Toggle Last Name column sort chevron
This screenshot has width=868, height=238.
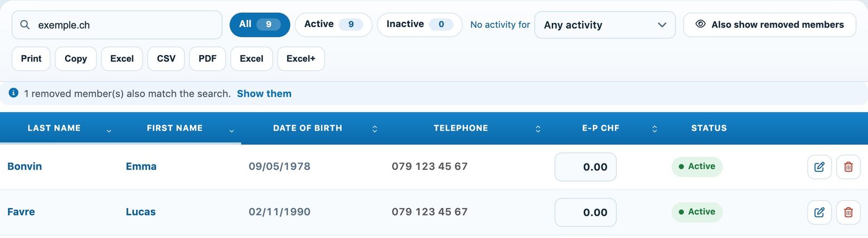point(109,131)
